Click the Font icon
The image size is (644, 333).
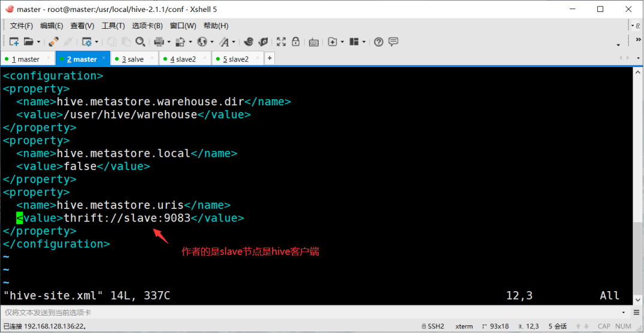click(224, 41)
